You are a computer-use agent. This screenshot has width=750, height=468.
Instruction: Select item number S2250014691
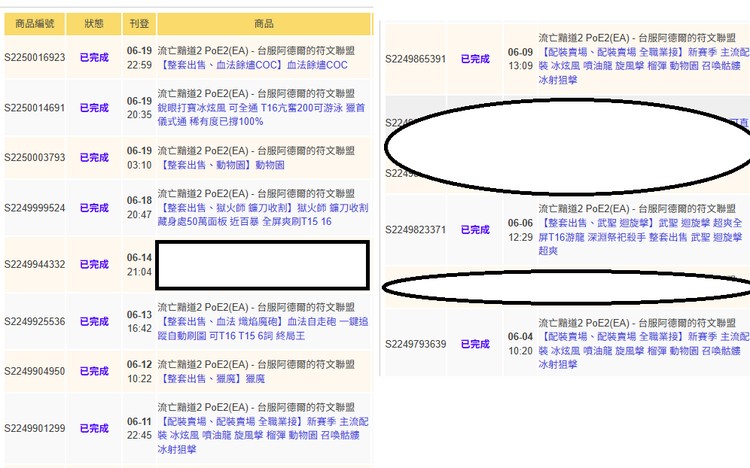[34, 108]
